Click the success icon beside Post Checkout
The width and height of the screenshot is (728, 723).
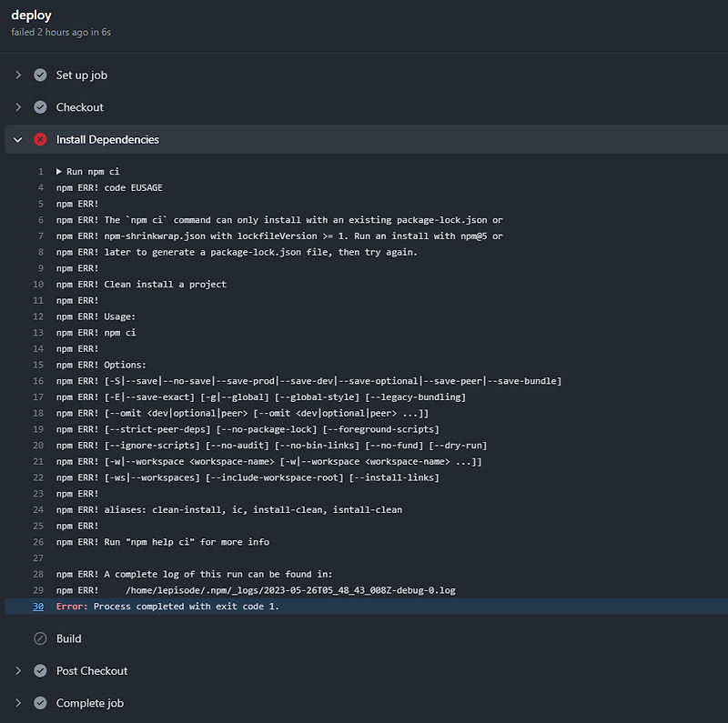click(x=40, y=671)
